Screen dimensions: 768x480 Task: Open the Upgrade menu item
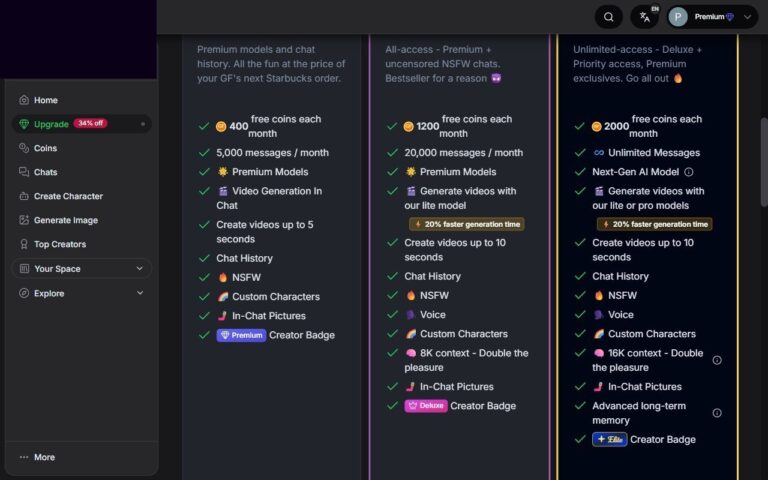click(x=51, y=124)
